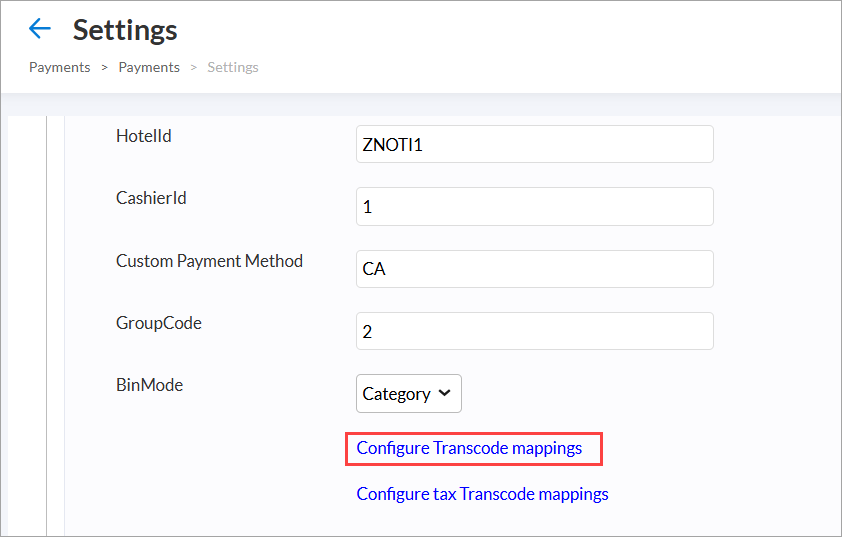Click the Custom Payment Method label

coord(209,261)
